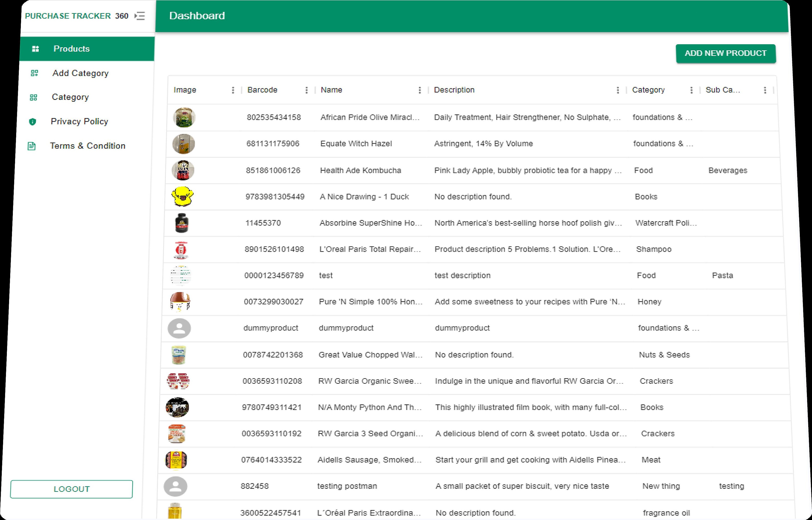Open Description column options menu
This screenshot has width=812, height=520.
[x=618, y=90]
